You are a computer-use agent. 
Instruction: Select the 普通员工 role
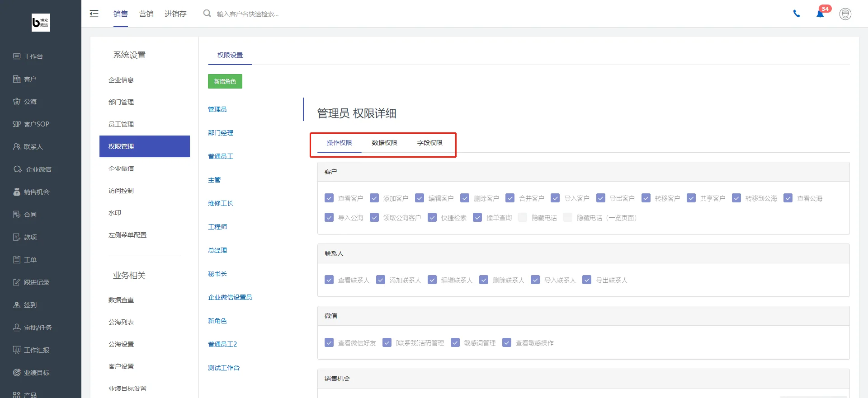point(221,156)
